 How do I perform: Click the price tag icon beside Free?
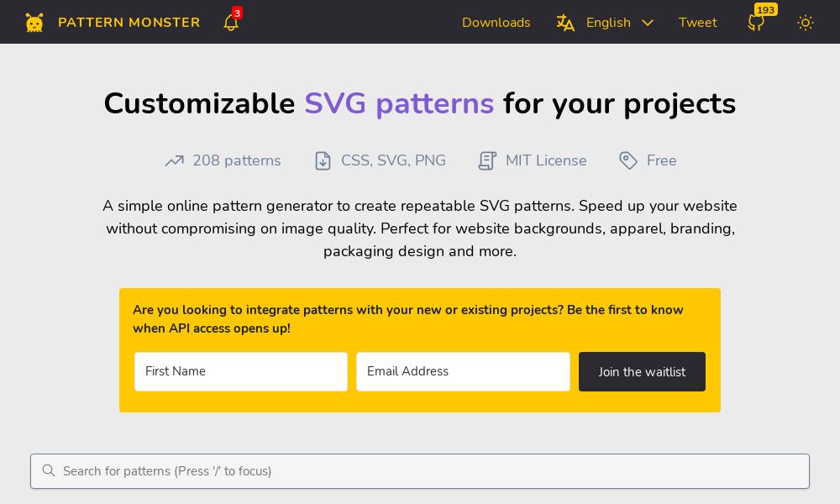point(629,160)
